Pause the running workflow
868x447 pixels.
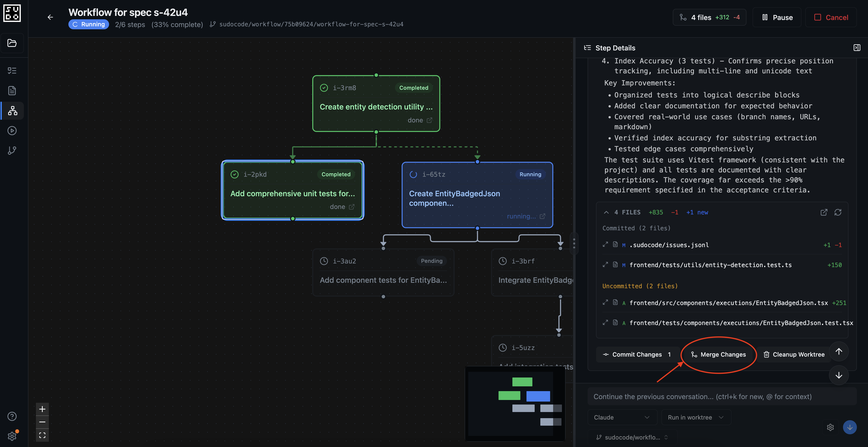(x=777, y=17)
